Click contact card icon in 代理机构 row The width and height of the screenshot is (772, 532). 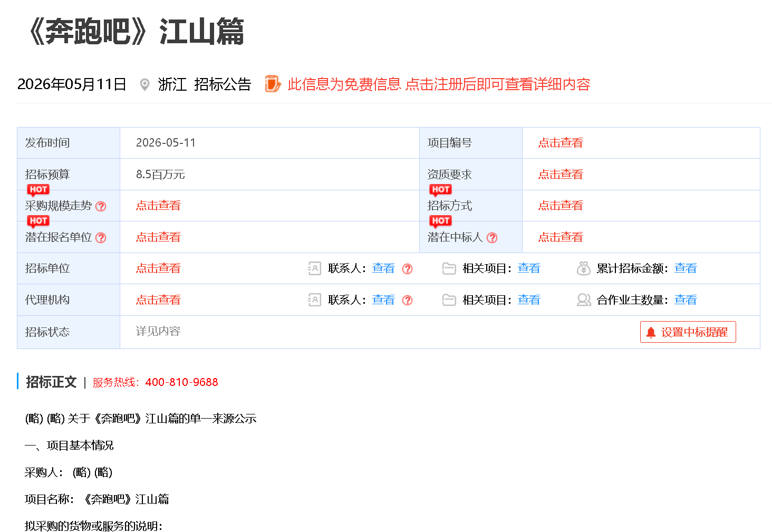[314, 300]
